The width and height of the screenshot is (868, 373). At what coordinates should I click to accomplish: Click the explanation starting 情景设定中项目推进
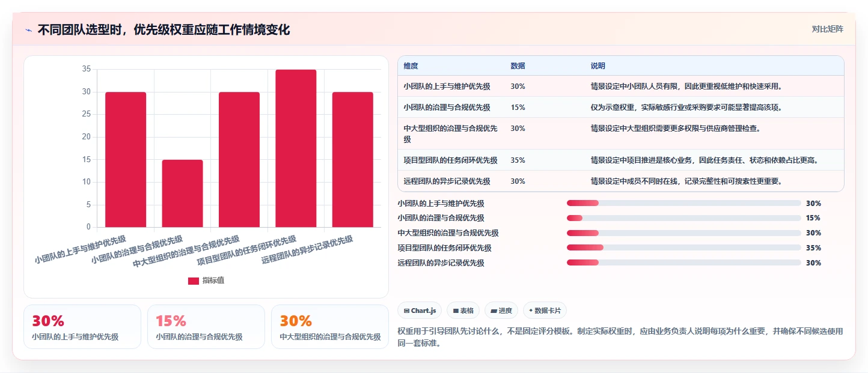[704, 160]
